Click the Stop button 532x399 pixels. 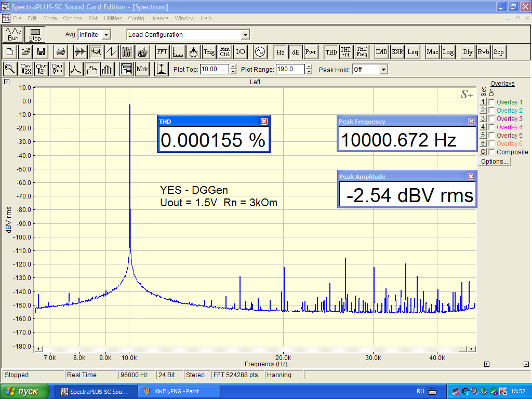pos(35,34)
